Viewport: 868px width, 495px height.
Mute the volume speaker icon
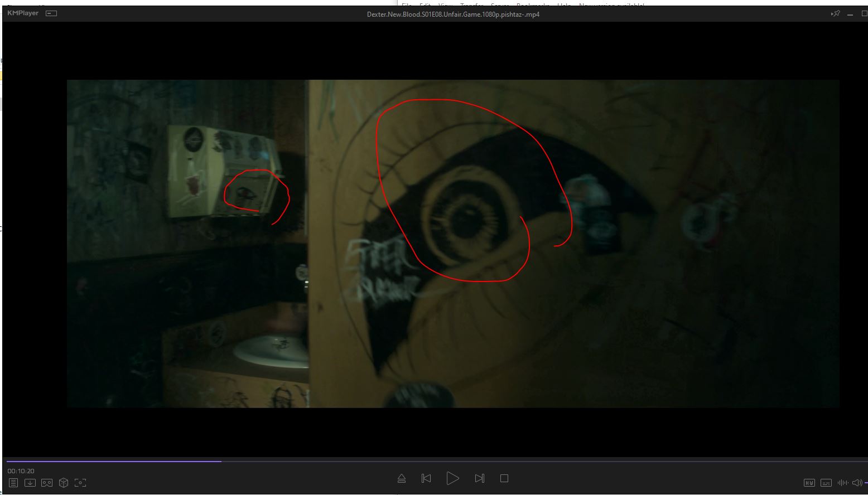(857, 483)
